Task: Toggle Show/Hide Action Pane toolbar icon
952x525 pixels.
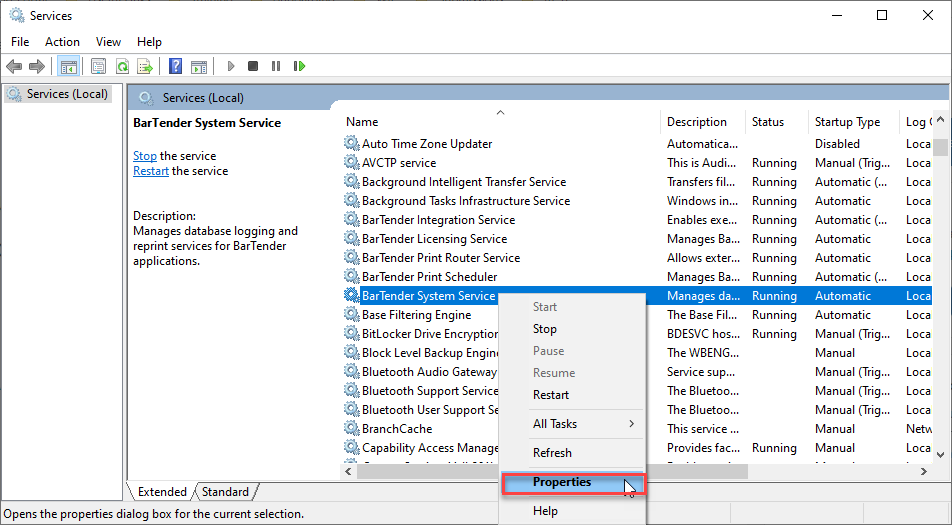Action: 199,66
